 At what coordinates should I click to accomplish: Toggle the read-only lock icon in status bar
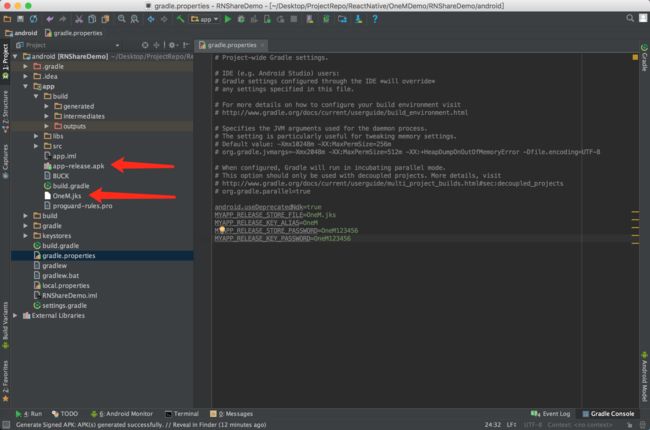point(630,425)
